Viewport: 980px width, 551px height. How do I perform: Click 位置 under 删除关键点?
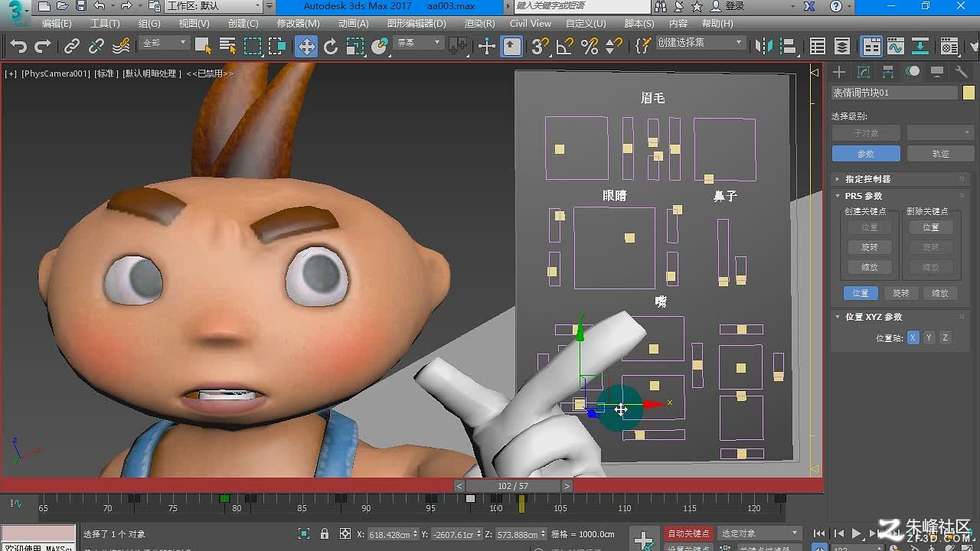930,227
